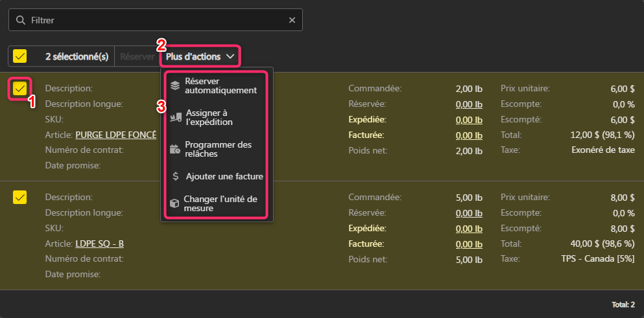644x318 pixels.
Task: Uncheck the LDPE SQ - B line checkbox
Action: coord(19,197)
